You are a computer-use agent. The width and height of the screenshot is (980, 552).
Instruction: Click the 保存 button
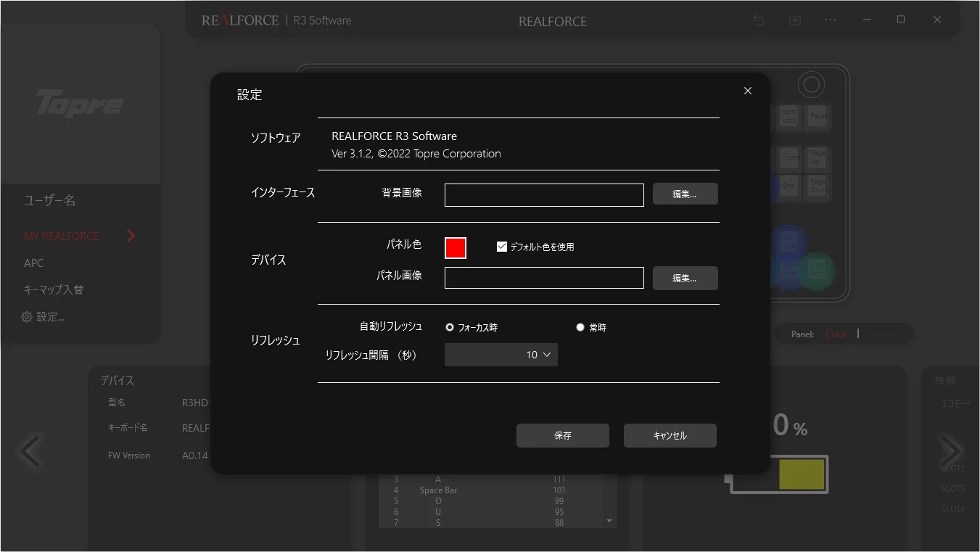(563, 436)
